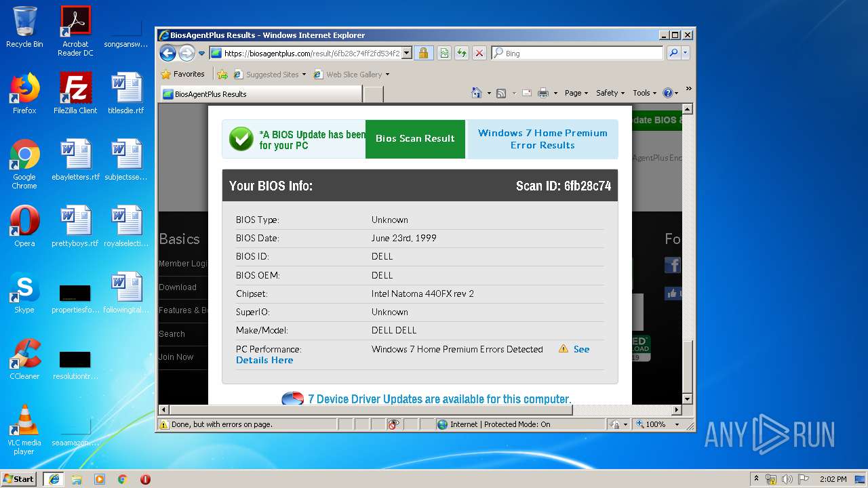Click the See Details Here link

point(264,360)
